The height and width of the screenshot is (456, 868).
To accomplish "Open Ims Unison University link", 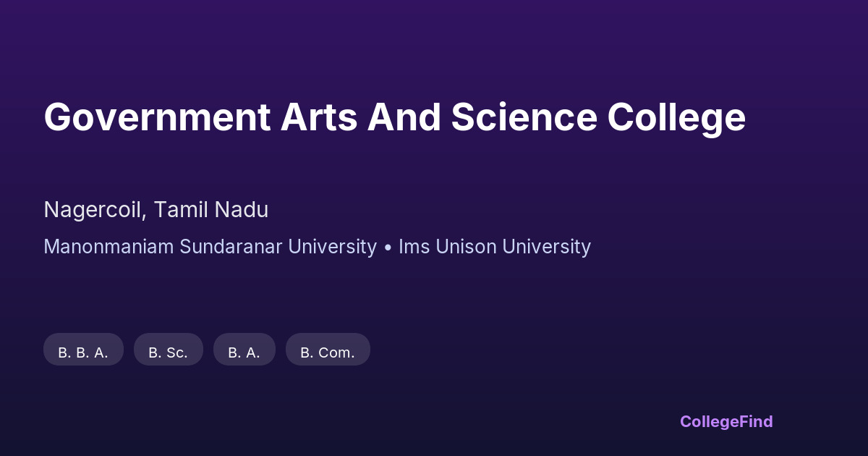I will coord(495,247).
